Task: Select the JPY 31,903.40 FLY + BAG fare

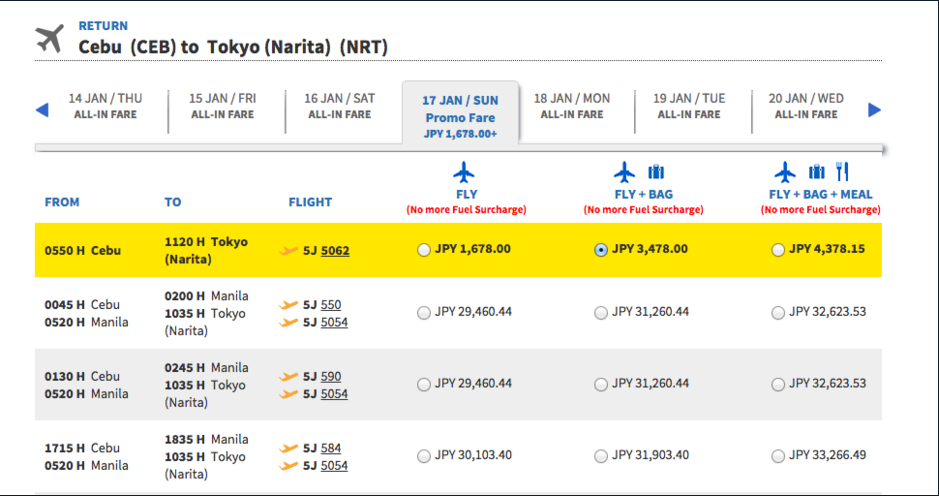Action: (x=601, y=456)
